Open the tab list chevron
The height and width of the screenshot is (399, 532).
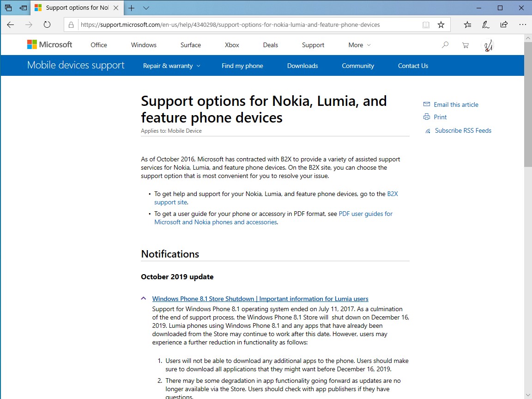coord(146,8)
